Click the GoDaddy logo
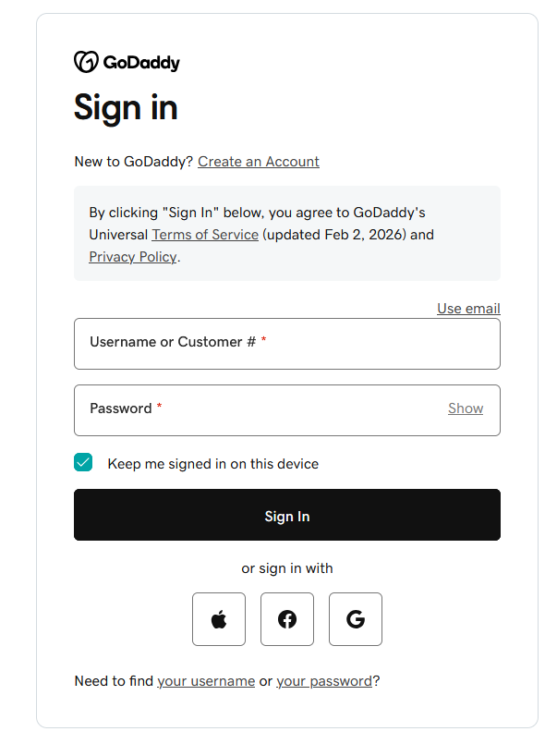This screenshot has height=756, width=557. pos(85,60)
